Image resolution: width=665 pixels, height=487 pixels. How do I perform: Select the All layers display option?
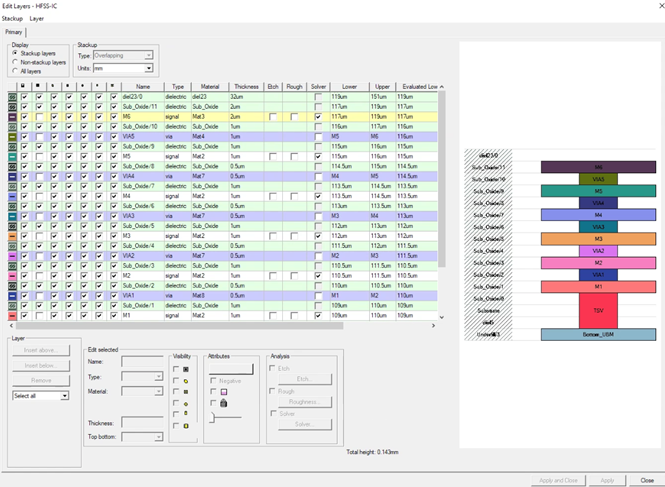tap(14, 71)
